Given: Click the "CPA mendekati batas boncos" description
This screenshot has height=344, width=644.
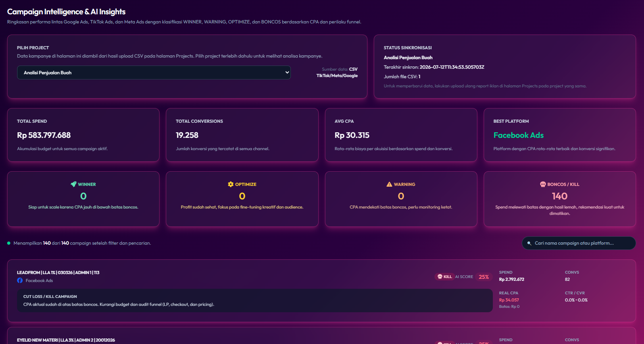Looking at the screenshot, I should tap(401, 207).
